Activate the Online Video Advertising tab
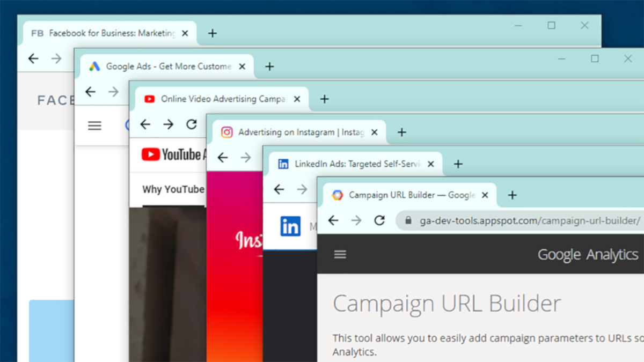Viewport: 644px width, 362px height. [222, 99]
